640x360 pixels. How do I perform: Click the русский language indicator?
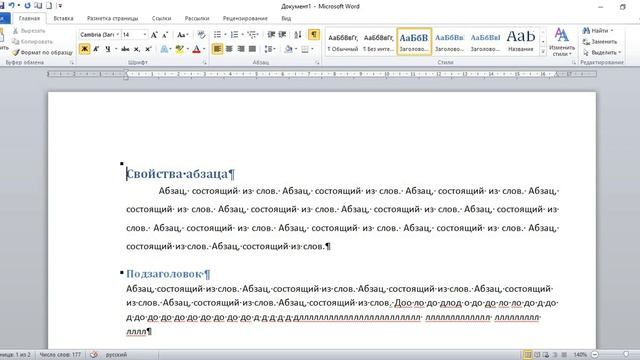(x=116, y=355)
